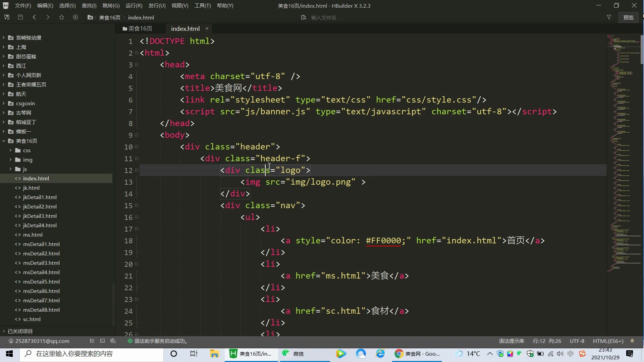Viewport: 644px width, 362px height.
Task: Open msDetail5.html in the project tree
Action: coord(41,282)
